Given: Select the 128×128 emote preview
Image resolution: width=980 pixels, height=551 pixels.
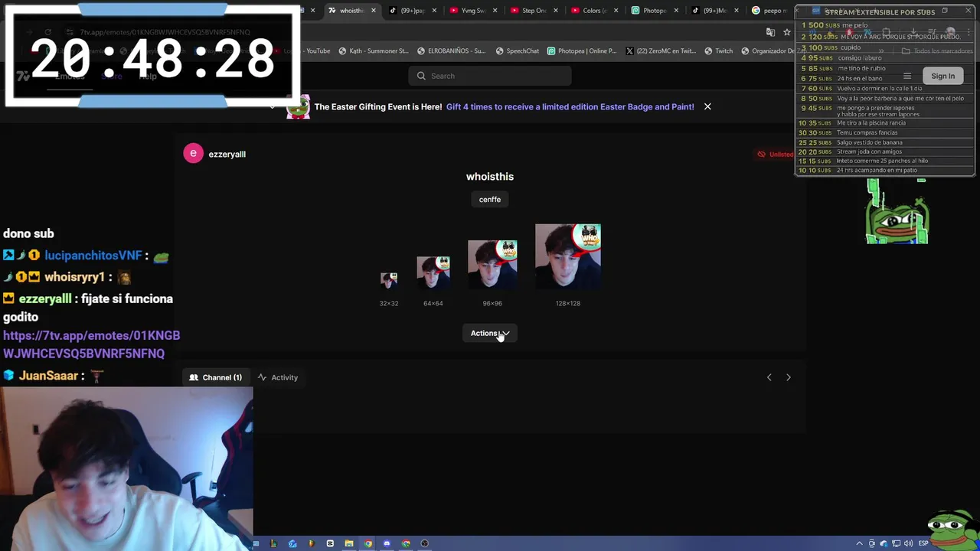Looking at the screenshot, I should pyautogui.click(x=568, y=256).
